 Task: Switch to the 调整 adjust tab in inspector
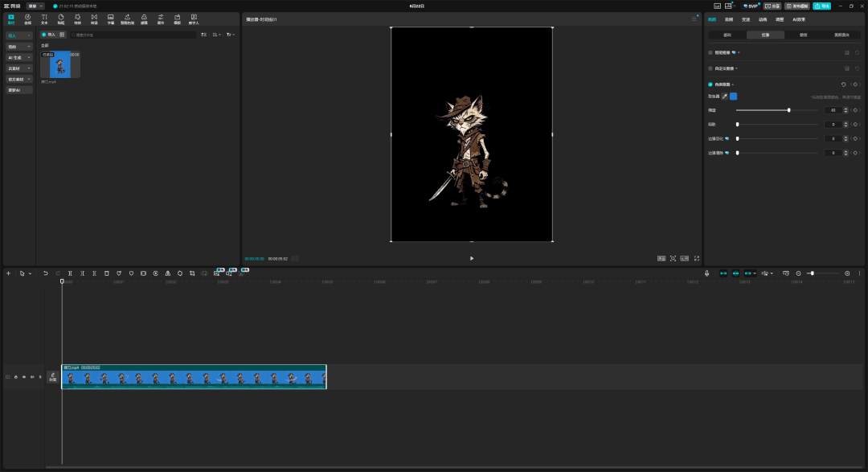click(x=780, y=19)
